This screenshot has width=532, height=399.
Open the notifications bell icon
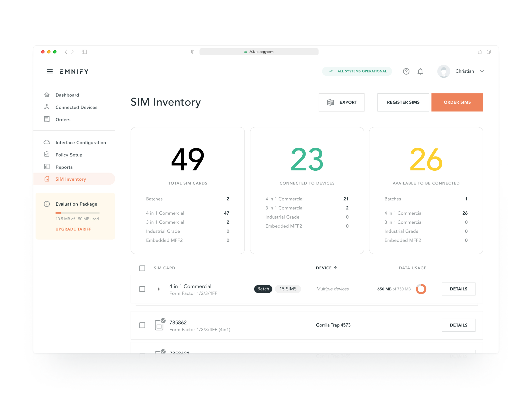[x=420, y=71]
